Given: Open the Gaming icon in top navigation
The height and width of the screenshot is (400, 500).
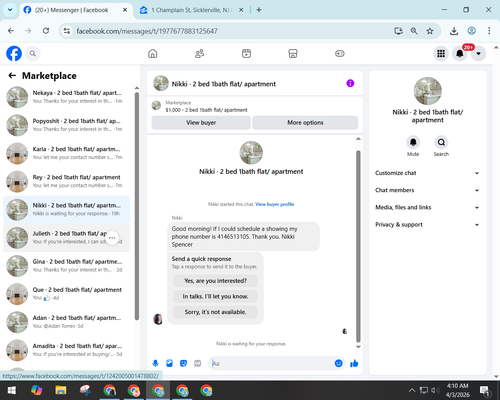Looking at the screenshot, I should [340, 53].
